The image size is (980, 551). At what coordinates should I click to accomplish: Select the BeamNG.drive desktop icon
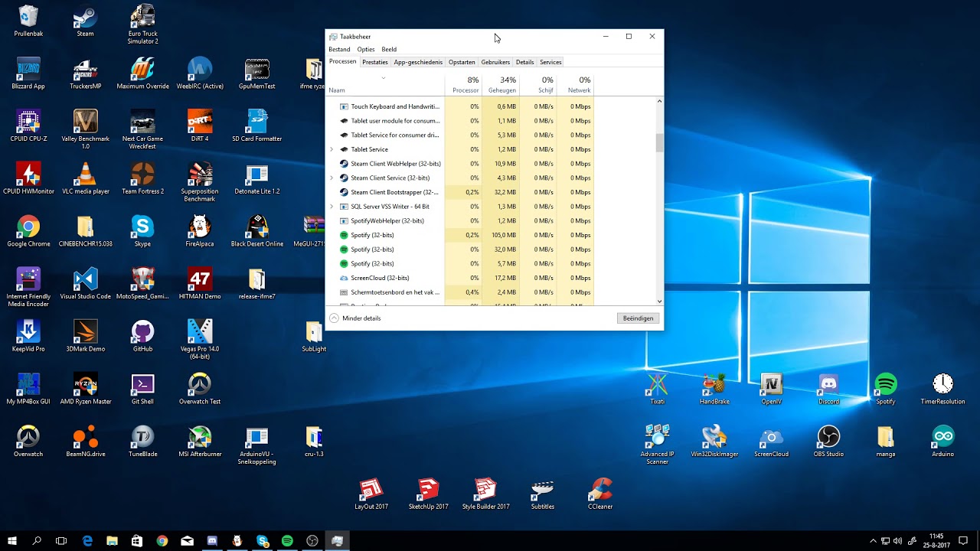(85, 442)
